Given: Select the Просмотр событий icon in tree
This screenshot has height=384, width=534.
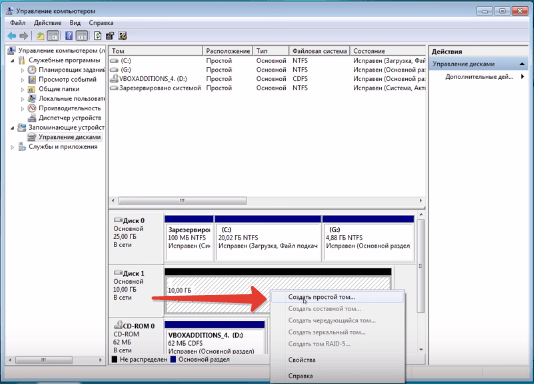Looking at the screenshot, I should [32, 80].
